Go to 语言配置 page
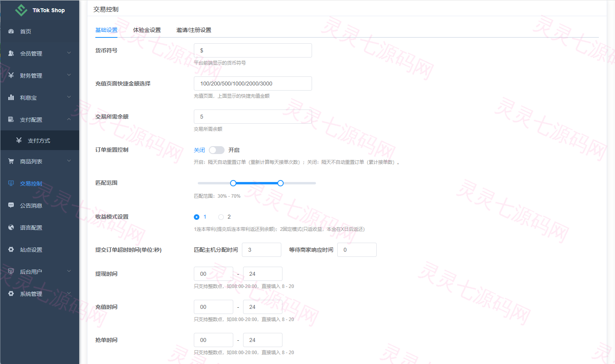 (x=40, y=227)
